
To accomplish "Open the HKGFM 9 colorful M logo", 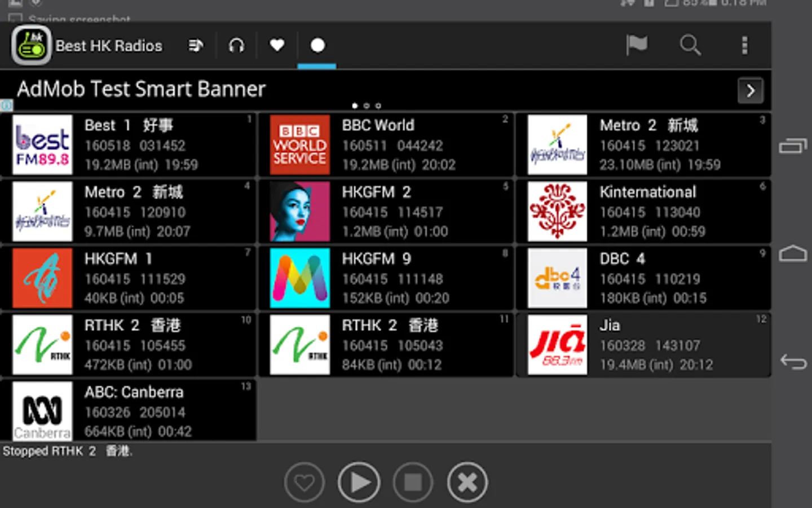I will 300,278.
